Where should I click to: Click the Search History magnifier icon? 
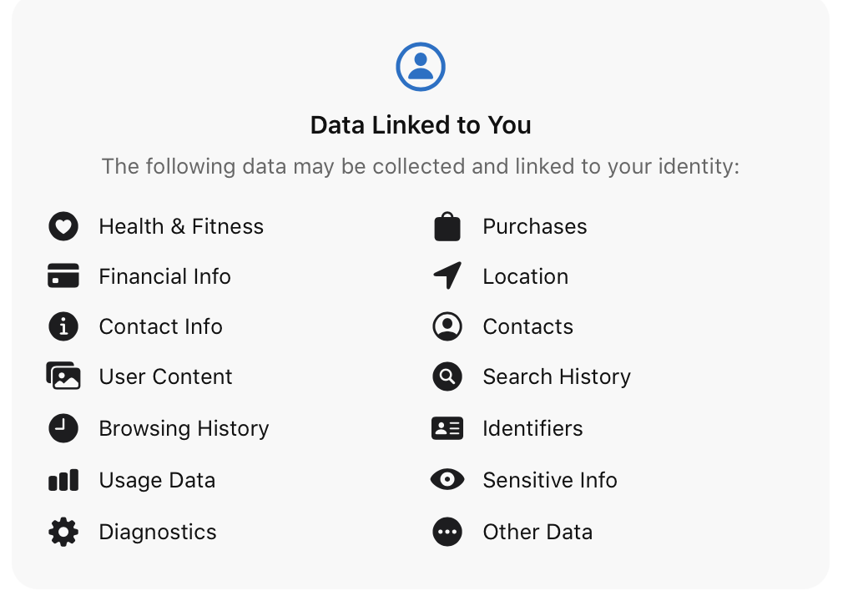(447, 376)
